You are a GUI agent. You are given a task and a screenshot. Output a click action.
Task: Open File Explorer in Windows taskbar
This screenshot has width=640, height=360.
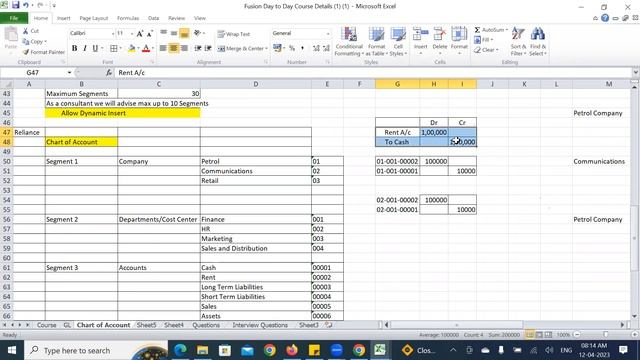tap(202, 350)
